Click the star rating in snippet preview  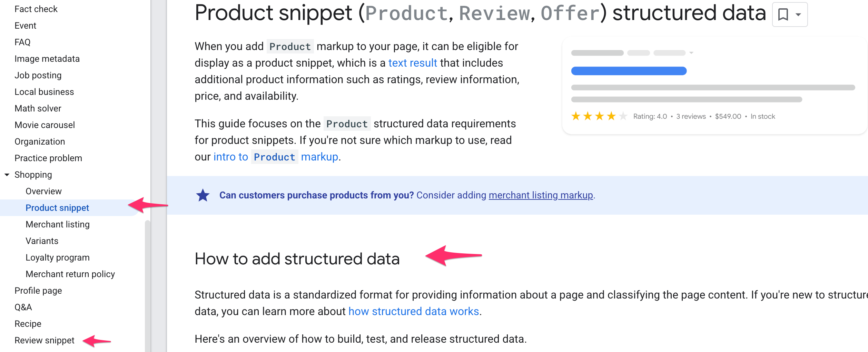point(599,116)
